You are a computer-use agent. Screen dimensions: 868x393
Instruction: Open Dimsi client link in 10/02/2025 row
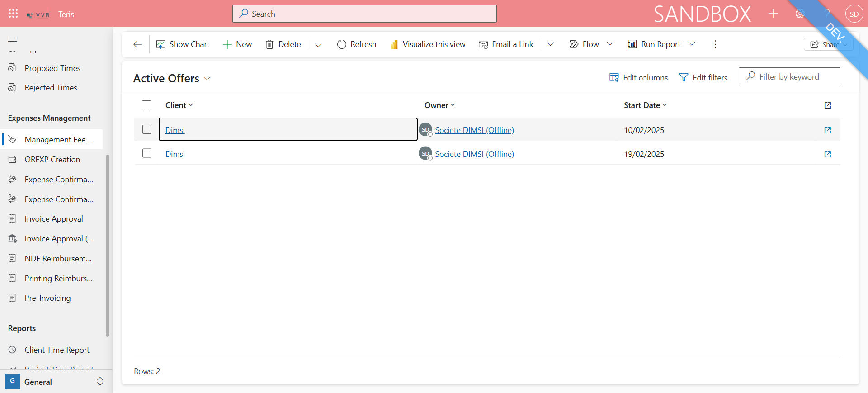point(175,130)
